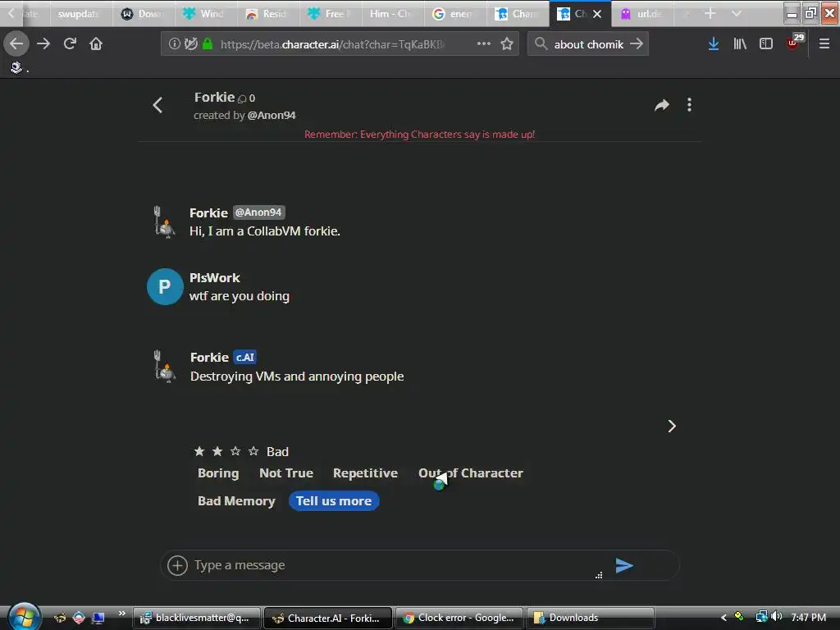Viewport: 840px width, 630px height.
Task: Switch to the Google 'ener' tab
Action: 455,13
